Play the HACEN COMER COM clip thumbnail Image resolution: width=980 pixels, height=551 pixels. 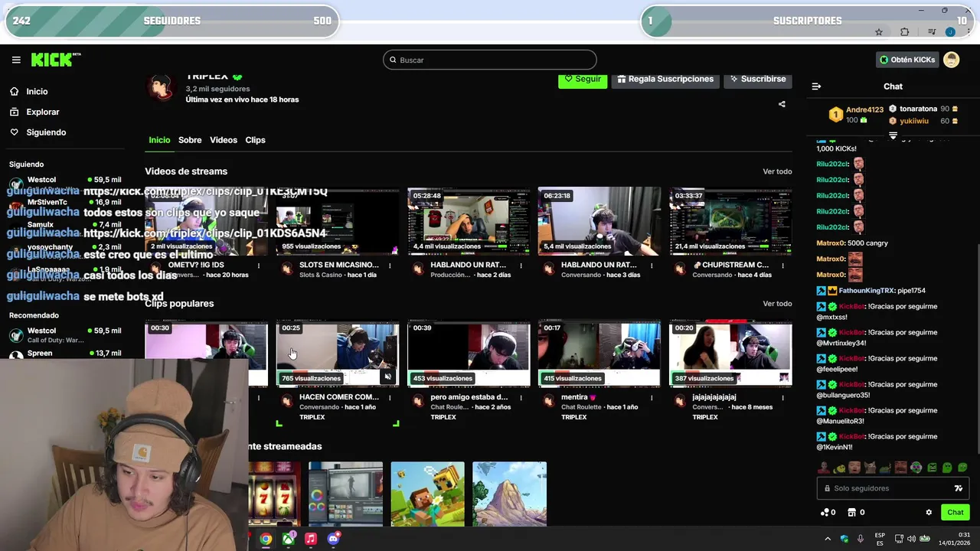pos(338,354)
